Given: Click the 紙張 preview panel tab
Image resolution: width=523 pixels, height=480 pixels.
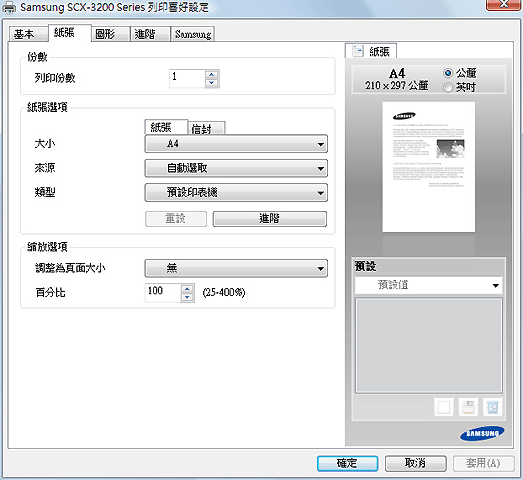Looking at the screenshot, I should (x=371, y=51).
